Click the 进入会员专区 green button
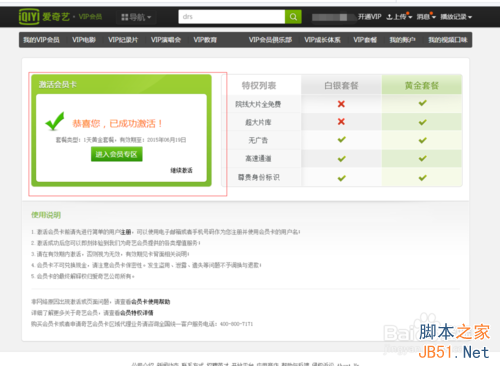 (x=117, y=154)
